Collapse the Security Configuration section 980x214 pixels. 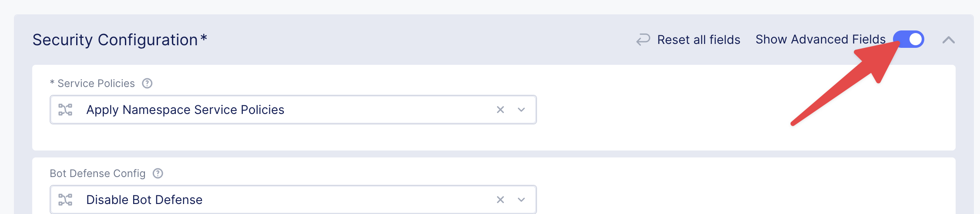coord(949,40)
